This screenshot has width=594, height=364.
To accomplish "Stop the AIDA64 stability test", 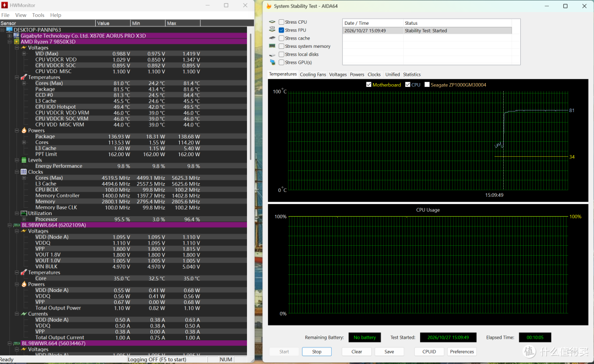I will (x=317, y=351).
